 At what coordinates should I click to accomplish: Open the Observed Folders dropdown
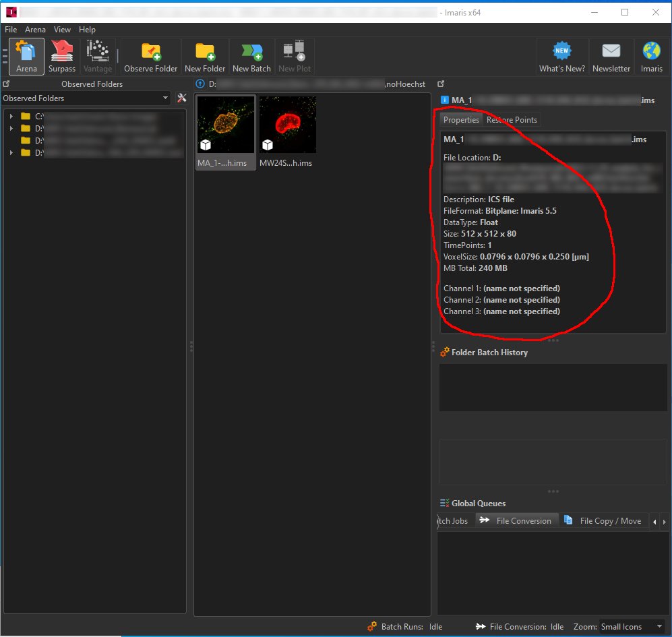(x=165, y=98)
